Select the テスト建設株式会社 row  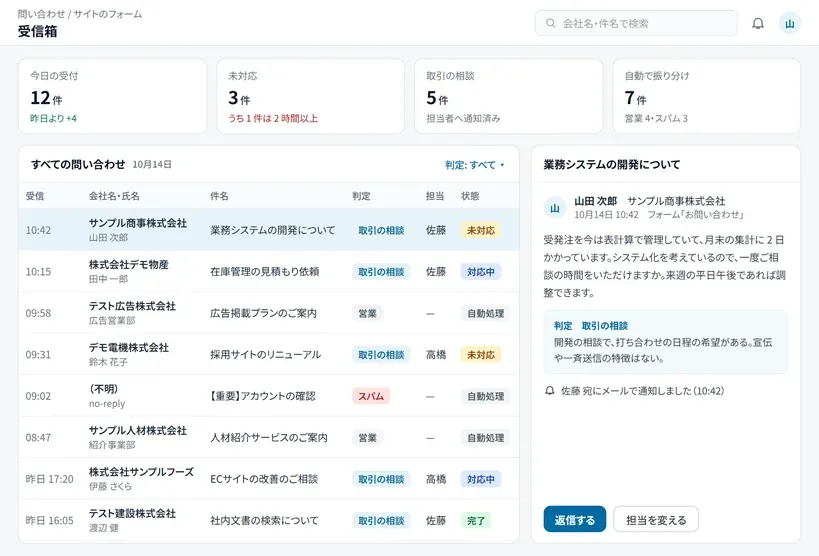269,520
